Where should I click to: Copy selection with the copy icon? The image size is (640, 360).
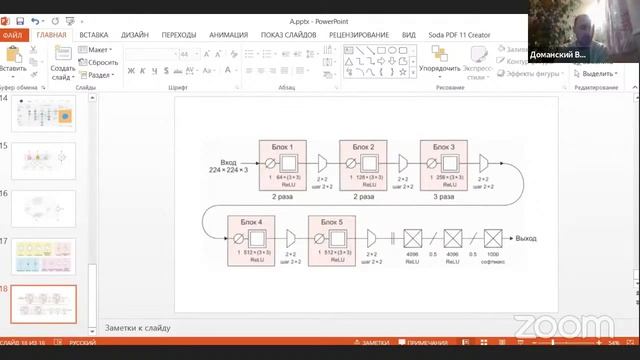point(33,62)
